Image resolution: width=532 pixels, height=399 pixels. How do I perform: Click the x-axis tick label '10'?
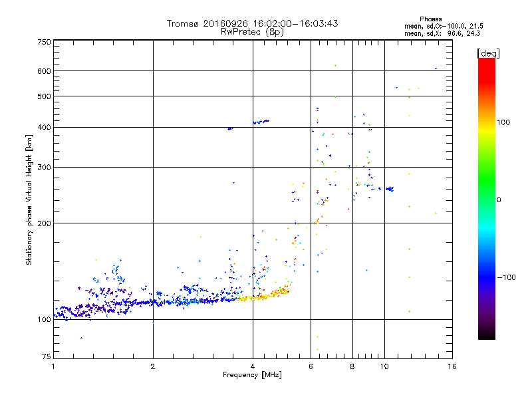coord(384,366)
